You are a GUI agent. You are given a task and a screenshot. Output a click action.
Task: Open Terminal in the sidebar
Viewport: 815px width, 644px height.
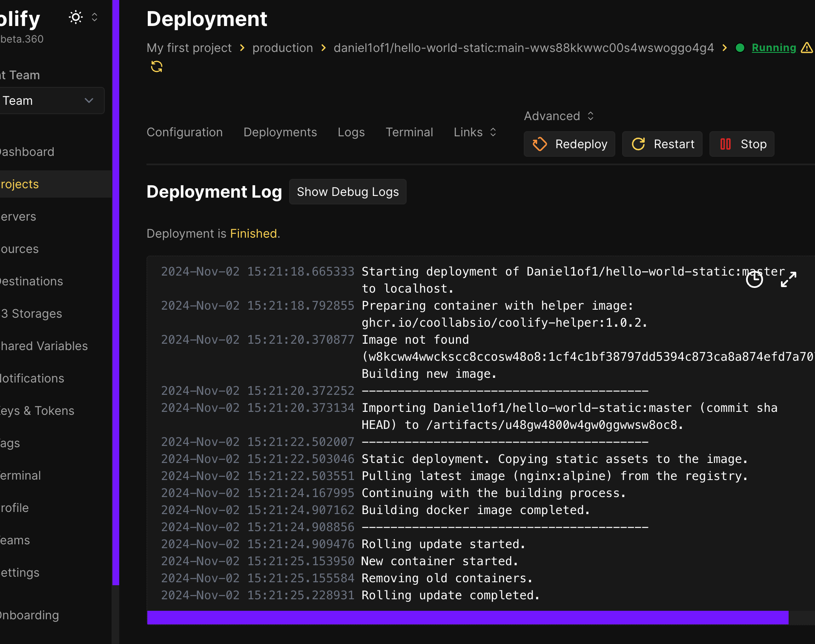coord(20,475)
